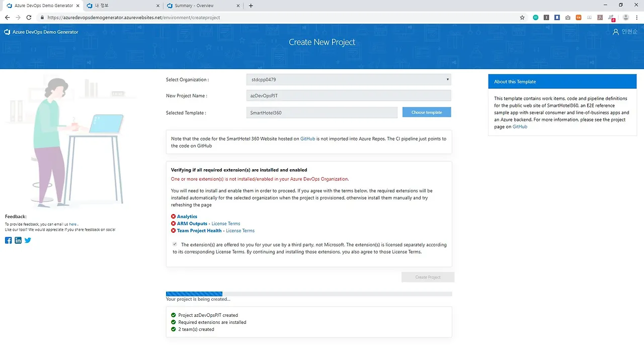Click the camera screenshot extension icon

coord(568,17)
